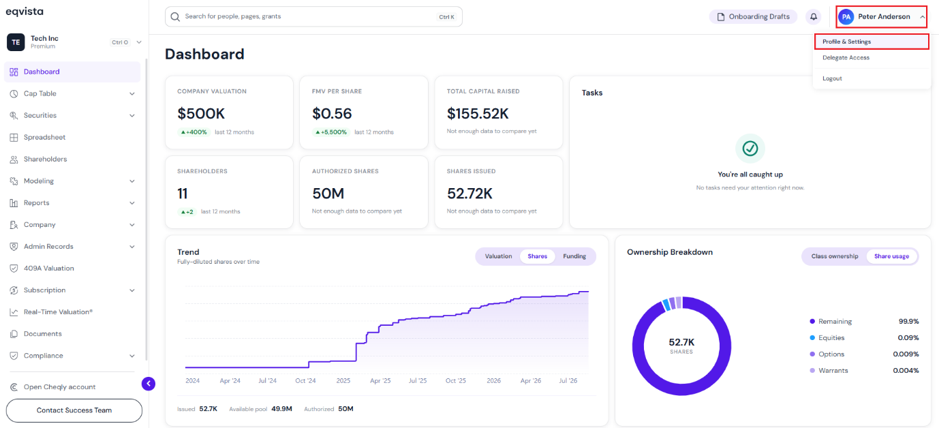Screen dimensions: 939x428
Task: Click the Warrants legend dot
Action: [x=812, y=371]
